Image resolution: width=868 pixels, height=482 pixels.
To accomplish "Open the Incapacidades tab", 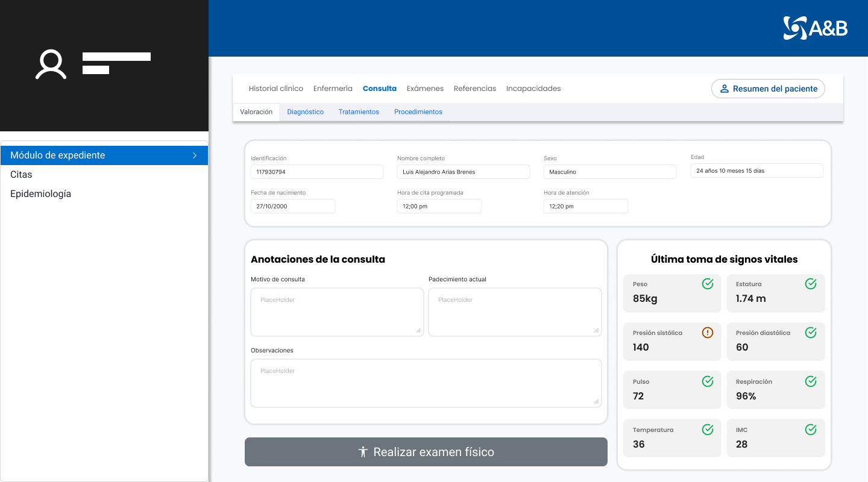I will pyautogui.click(x=533, y=89).
